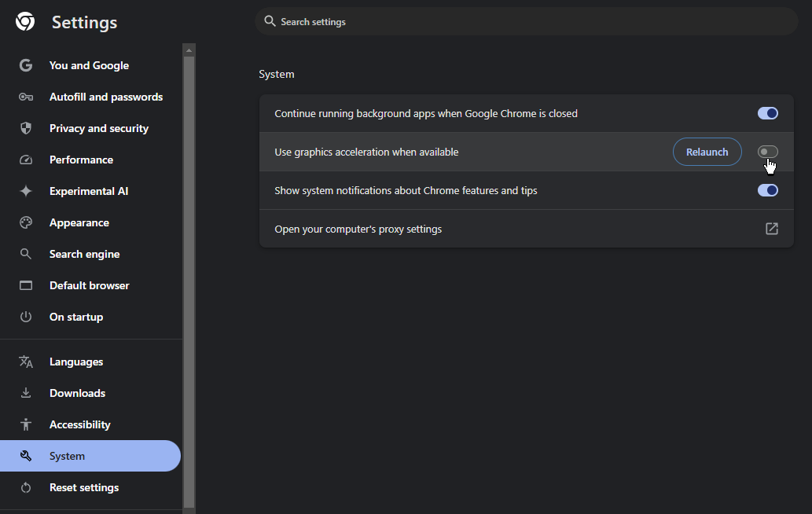The height and width of the screenshot is (514, 812).
Task: Open the Downloads settings page
Action: [90, 394]
